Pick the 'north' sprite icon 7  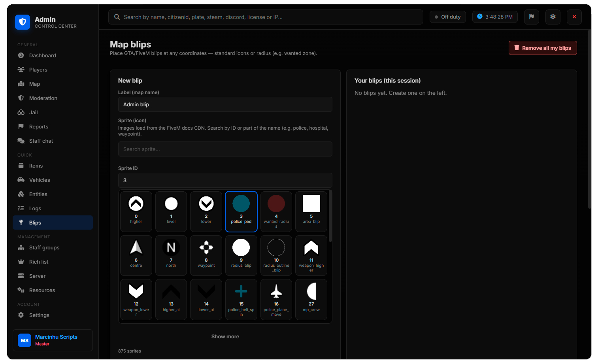tap(171, 255)
